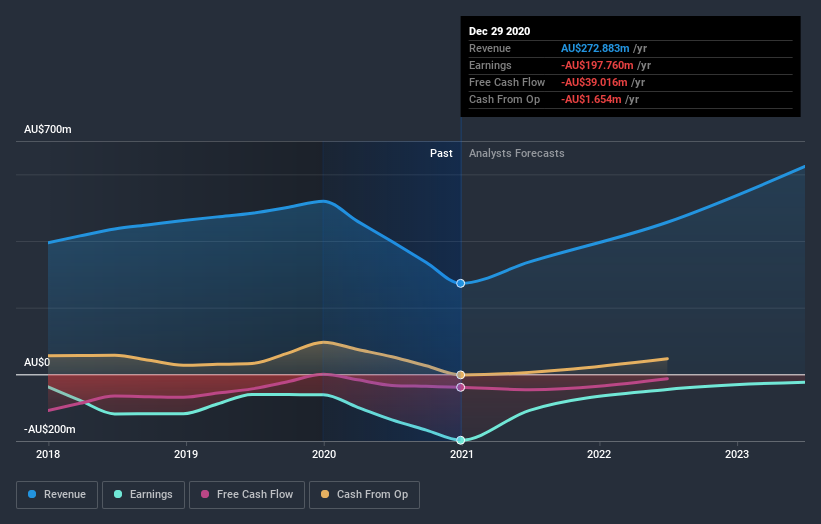Click the 2023 x-axis label
This screenshot has height=524, width=821.
click(737, 454)
